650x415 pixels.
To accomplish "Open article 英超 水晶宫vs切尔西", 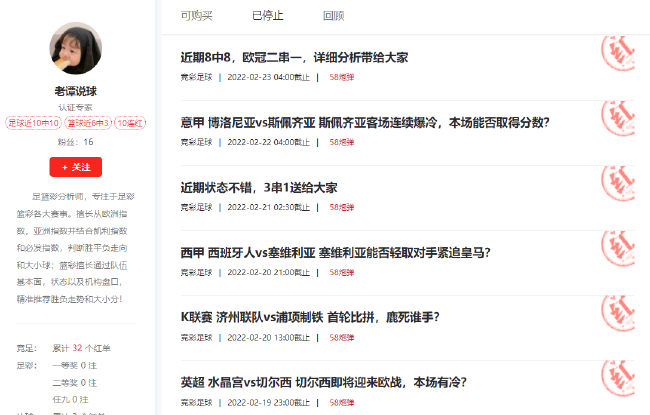I will (324, 382).
